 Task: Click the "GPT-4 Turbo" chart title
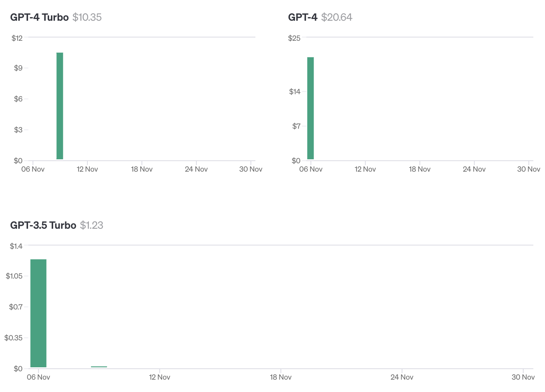pyautogui.click(x=39, y=17)
